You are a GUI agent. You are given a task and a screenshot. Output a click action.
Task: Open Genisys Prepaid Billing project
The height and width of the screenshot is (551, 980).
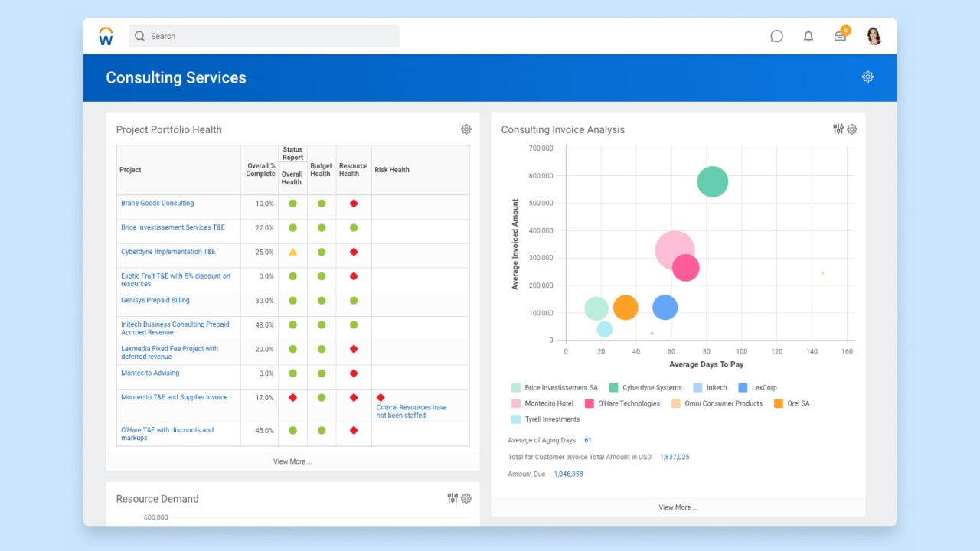(155, 300)
